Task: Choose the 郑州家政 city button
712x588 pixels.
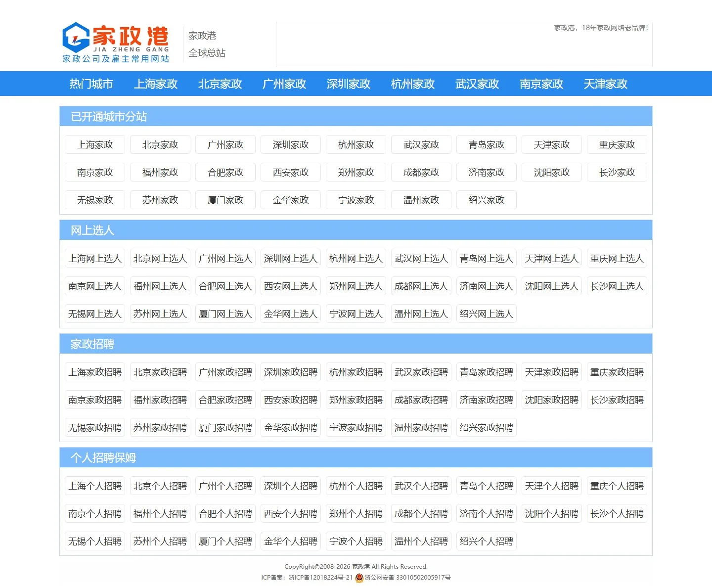Action: (356, 172)
